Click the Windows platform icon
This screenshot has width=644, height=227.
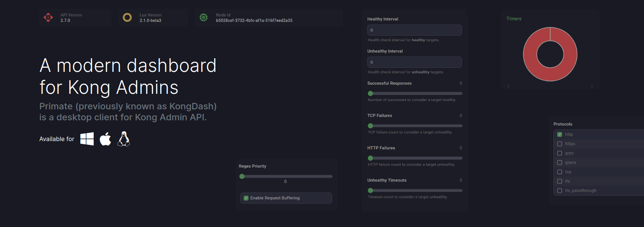[x=87, y=139]
